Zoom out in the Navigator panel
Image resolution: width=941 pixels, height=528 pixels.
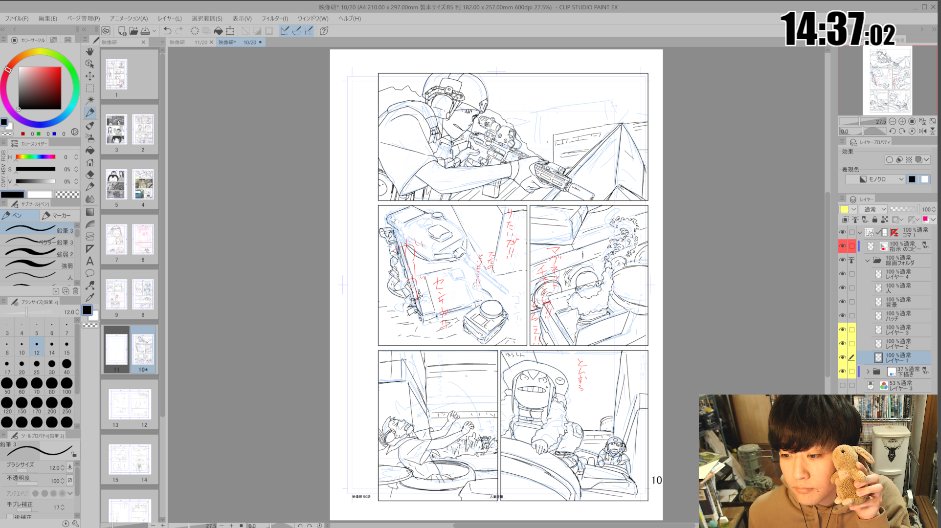pos(893,122)
